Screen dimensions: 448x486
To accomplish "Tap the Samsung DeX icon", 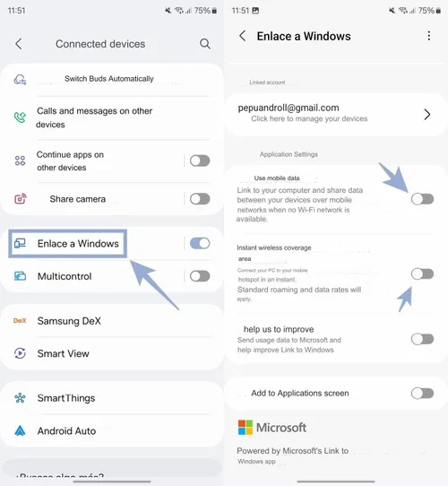I will (x=20, y=321).
